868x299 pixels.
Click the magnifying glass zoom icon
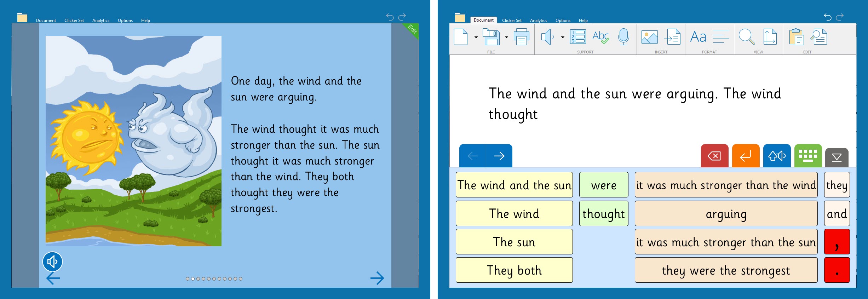coord(747,37)
